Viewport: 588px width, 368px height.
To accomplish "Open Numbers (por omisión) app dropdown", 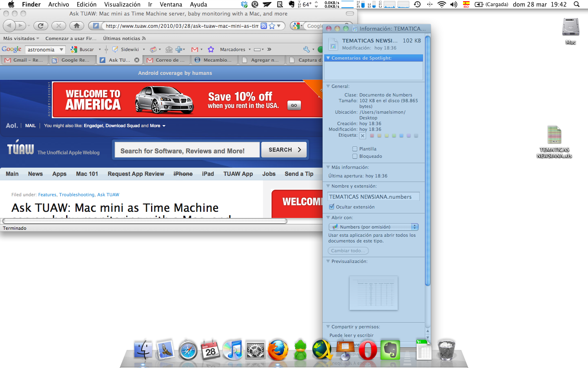I will pyautogui.click(x=373, y=227).
